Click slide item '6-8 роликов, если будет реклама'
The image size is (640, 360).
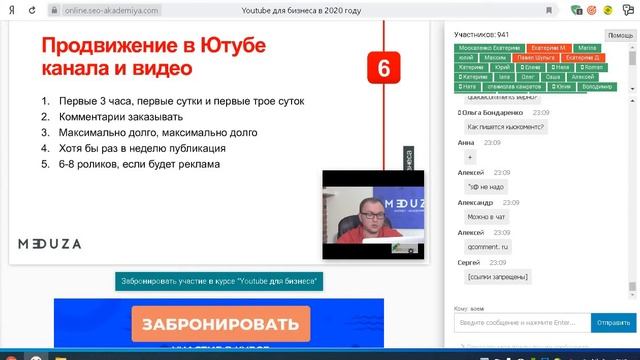pyautogui.click(x=139, y=164)
